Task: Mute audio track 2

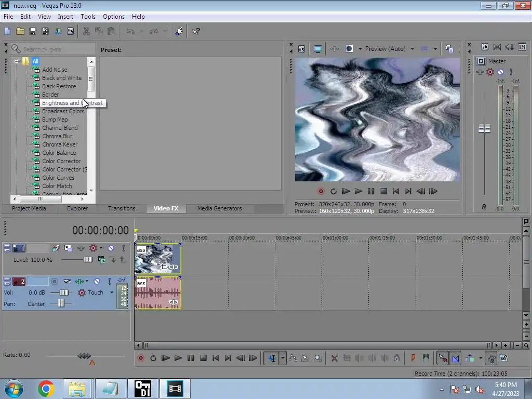Action: (x=97, y=281)
